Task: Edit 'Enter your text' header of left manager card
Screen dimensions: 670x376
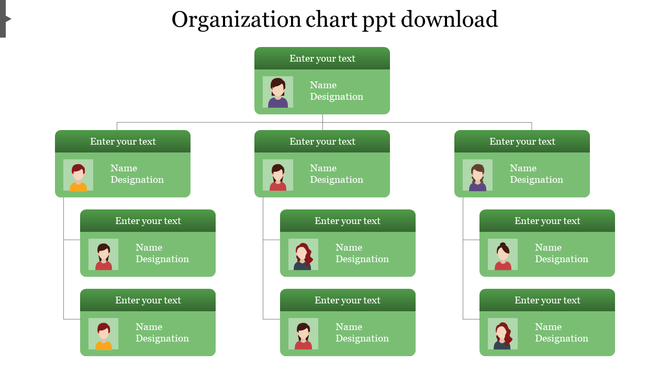Action: pyautogui.click(x=123, y=141)
